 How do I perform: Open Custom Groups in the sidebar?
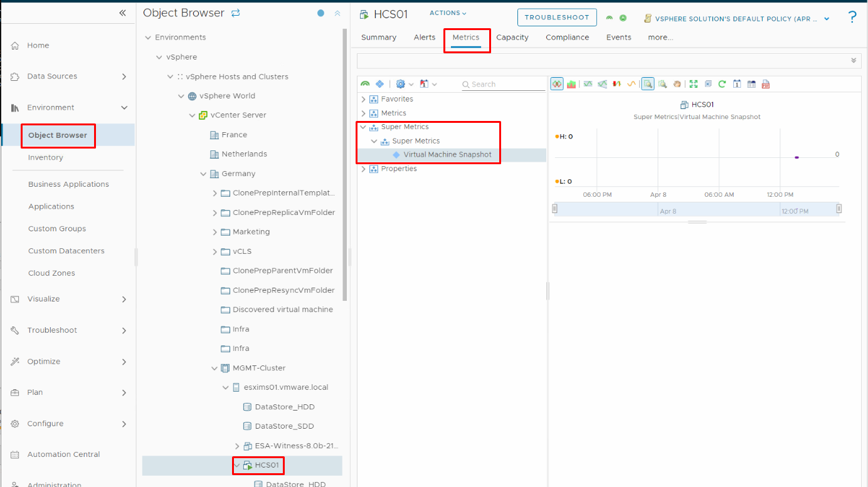coord(57,229)
